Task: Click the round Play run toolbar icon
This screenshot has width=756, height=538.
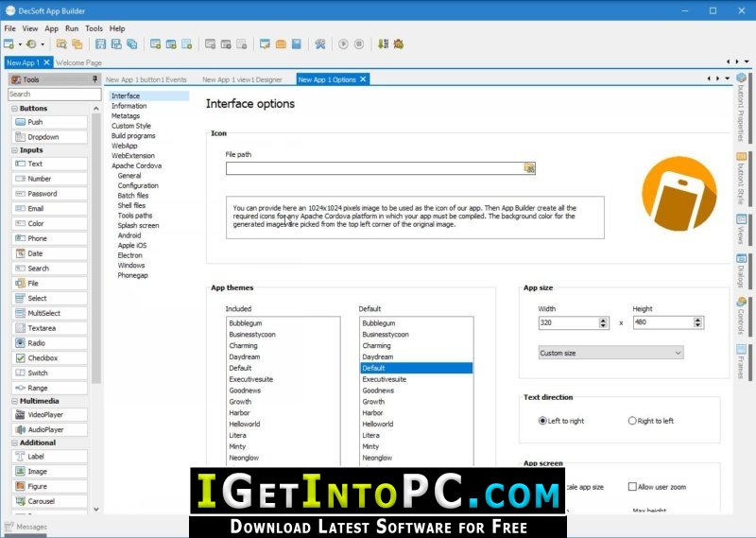Action: pyautogui.click(x=343, y=43)
